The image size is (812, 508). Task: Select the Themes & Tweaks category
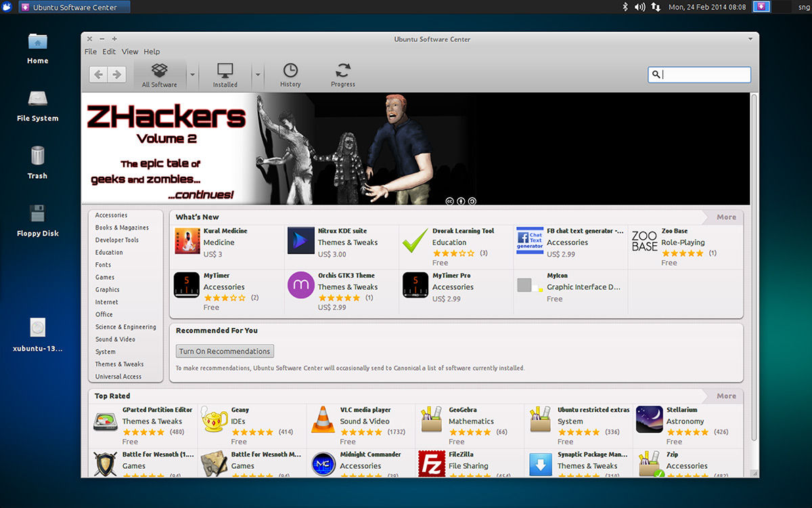pyautogui.click(x=119, y=364)
